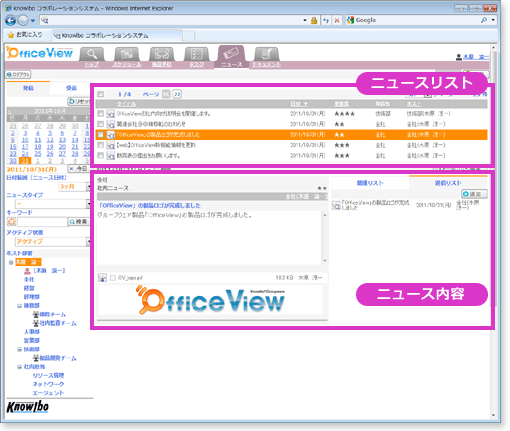Check the OV_logo attachment checkbox
Screen dimensions: 510x431
[x=113, y=278]
